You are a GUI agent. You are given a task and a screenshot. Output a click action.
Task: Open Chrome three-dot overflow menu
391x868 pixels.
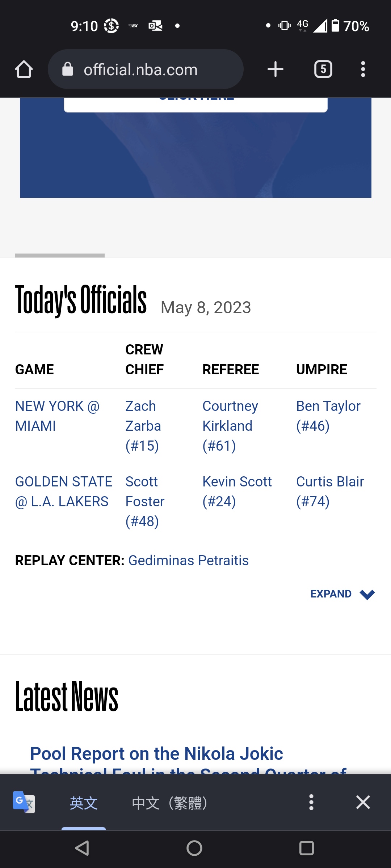[x=363, y=69]
